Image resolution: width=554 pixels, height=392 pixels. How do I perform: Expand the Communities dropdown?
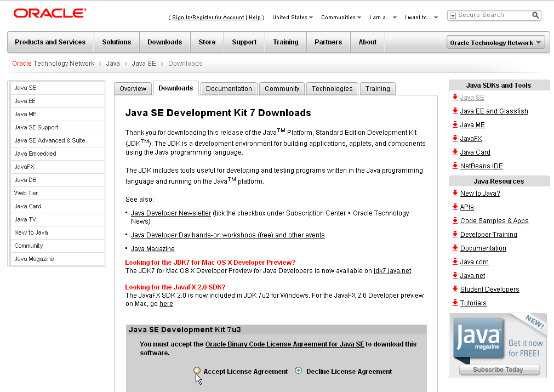341,18
